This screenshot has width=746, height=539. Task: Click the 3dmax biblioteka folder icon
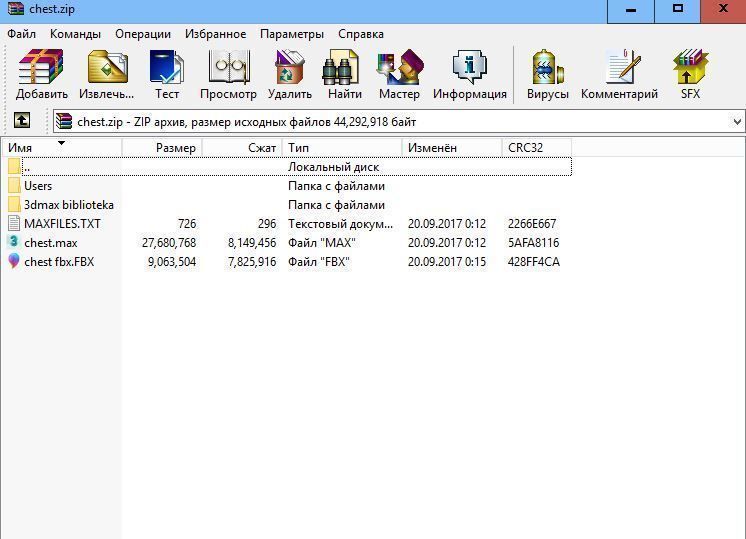[x=14, y=204]
